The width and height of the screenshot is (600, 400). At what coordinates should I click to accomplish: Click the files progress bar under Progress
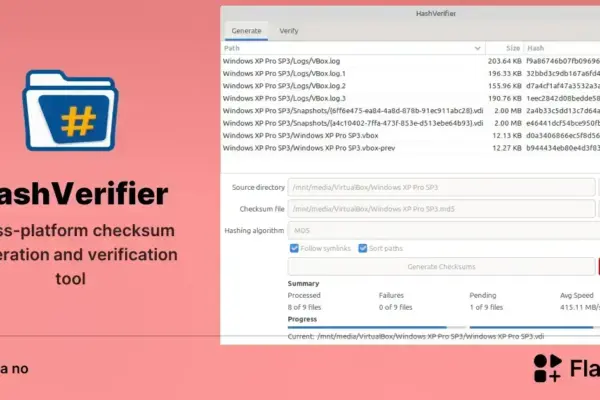(377, 327)
